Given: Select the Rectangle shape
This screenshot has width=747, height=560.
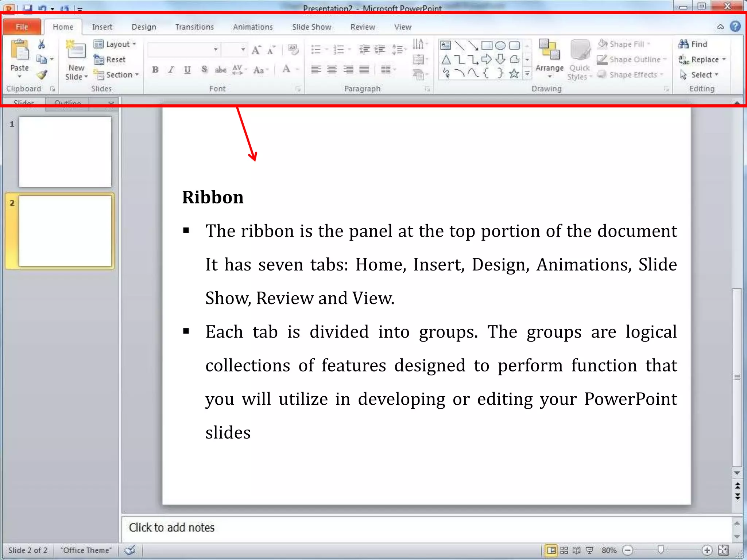Looking at the screenshot, I should coord(487,45).
